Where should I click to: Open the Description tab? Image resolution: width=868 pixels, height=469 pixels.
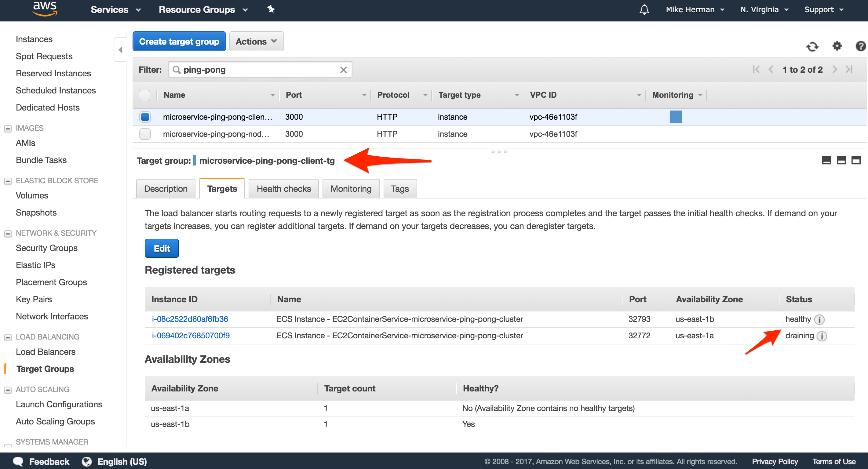pyautogui.click(x=166, y=189)
